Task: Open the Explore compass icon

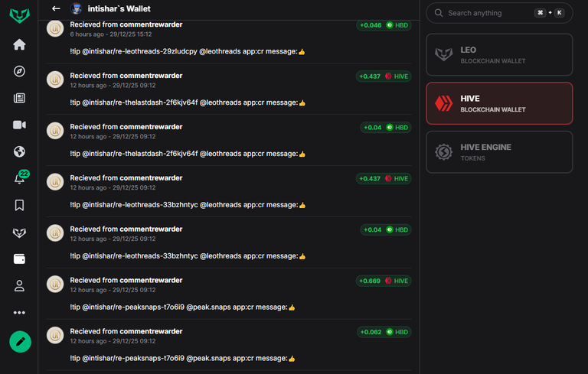Action: pyautogui.click(x=19, y=71)
